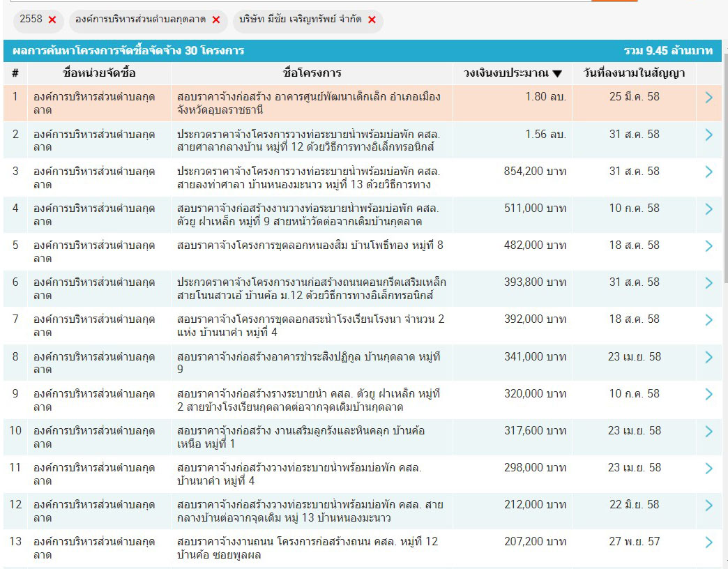Viewport: 728px width, 569px height.
Task: Click arrow on row 6 project
Action: 708,282
